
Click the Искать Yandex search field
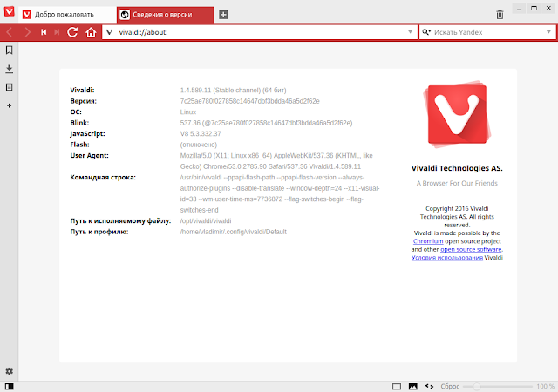(x=489, y=32)
